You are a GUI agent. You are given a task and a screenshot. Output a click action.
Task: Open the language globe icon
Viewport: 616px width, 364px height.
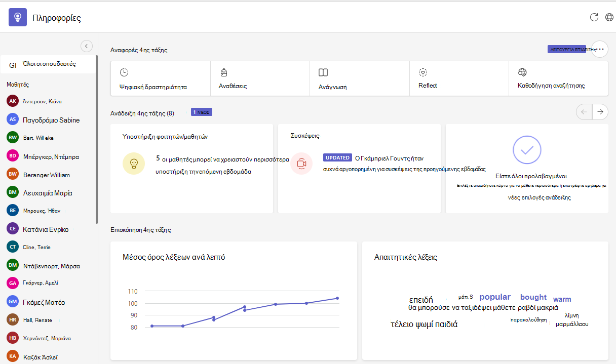(609, 18)
